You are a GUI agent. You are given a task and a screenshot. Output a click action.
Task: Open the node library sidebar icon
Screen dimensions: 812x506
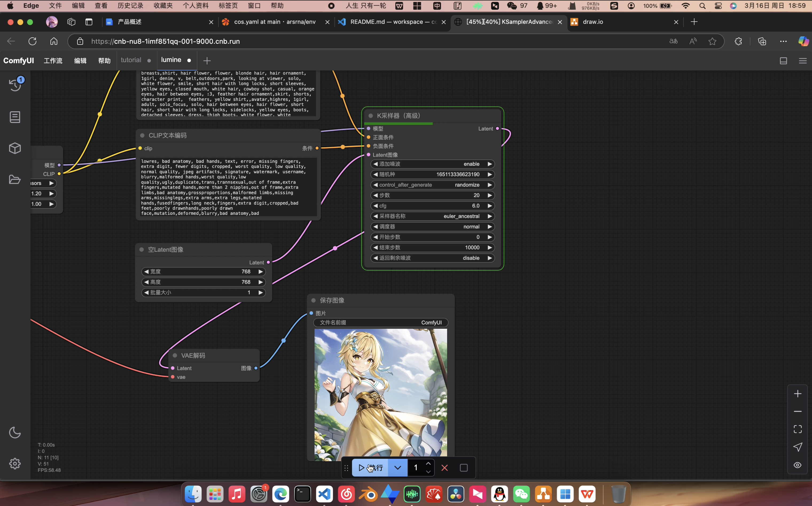tap(15, 117)
